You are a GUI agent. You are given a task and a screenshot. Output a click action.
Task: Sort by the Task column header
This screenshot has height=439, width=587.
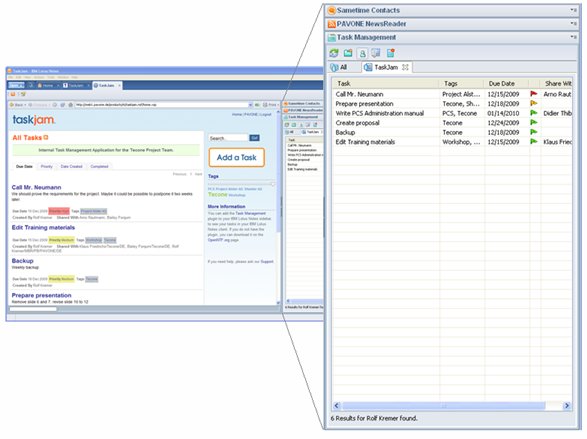pyautogui.click(x=386, y=83)
